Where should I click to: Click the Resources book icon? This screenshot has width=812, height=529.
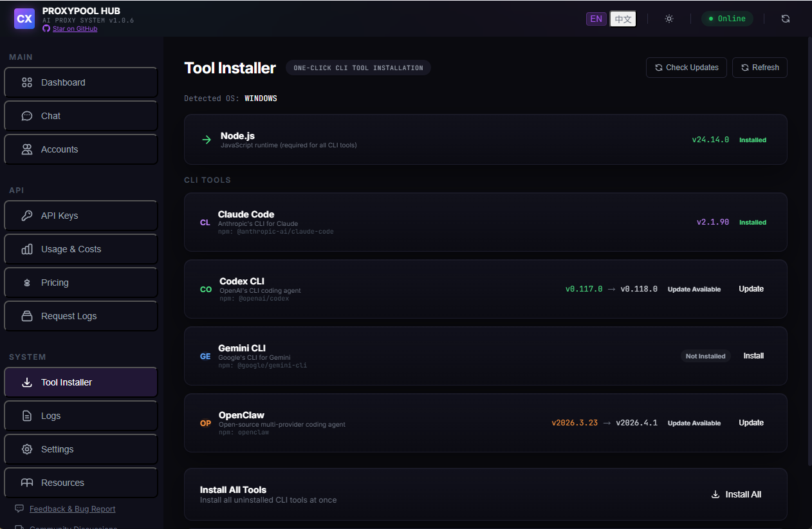(x=27, y=483)
